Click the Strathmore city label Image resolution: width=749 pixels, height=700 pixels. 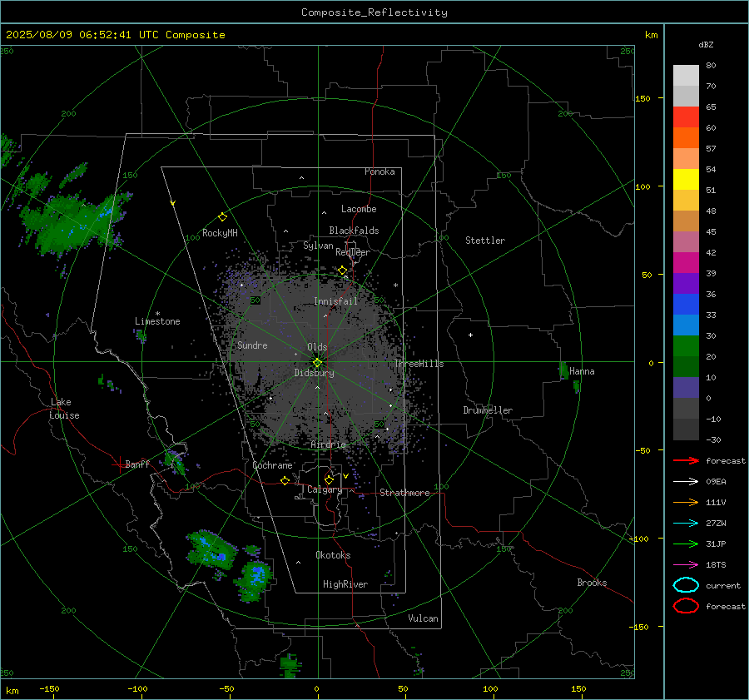click(404, 493)
